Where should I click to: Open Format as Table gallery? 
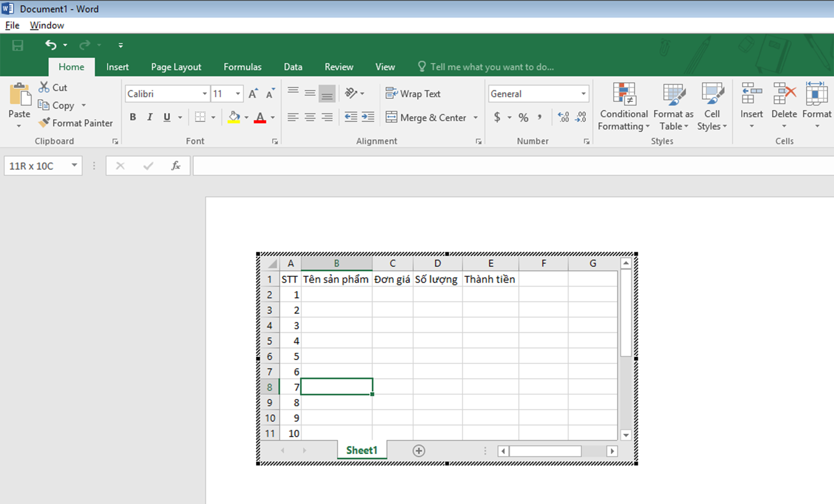(673, 107)
